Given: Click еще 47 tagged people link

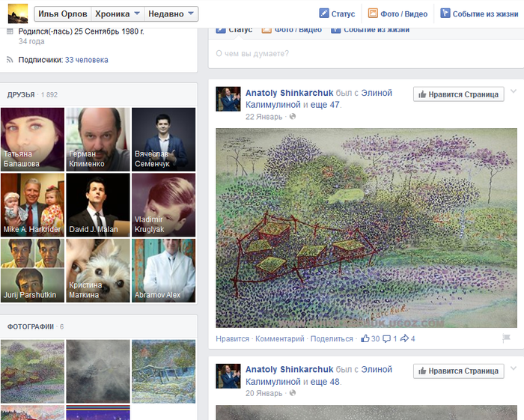Looking at the screenshot, I should [325, 105].
